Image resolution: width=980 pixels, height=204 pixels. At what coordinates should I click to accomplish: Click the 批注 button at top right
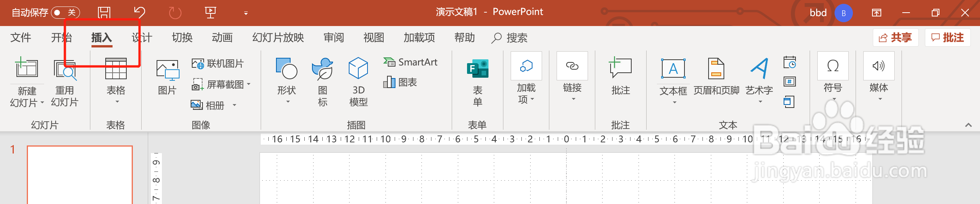[x=947, y=38]
